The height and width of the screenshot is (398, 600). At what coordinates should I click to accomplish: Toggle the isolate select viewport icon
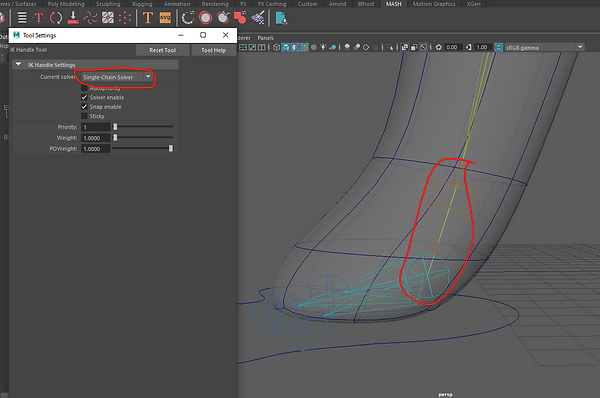coord(390,47)
